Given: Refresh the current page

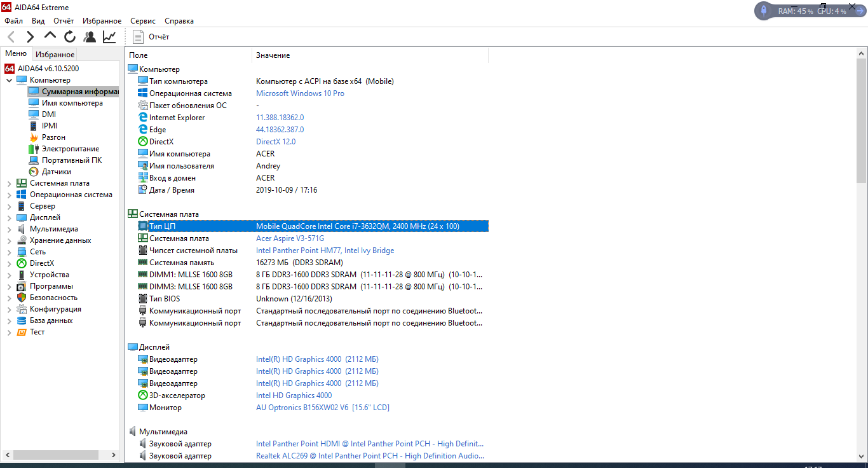Looking at the screenshot, I should (70, 37).
